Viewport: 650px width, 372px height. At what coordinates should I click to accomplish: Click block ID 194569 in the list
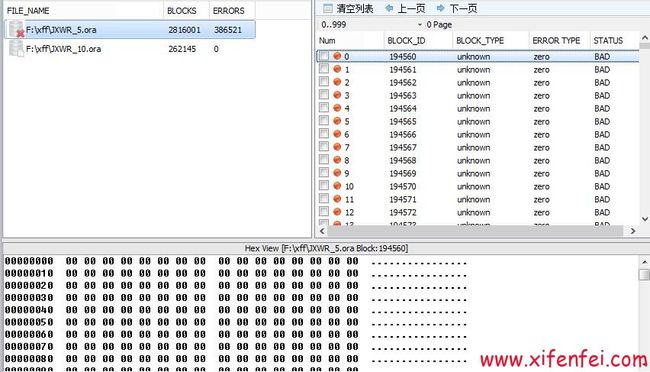pos(403,173)
